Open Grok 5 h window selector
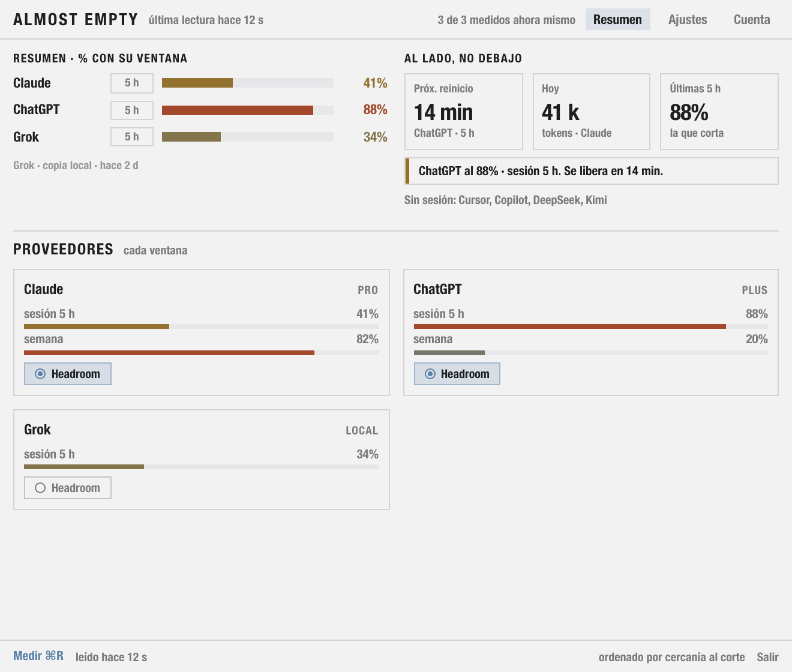Image resolution: width=792 pixels, height=672 pixels. (x=132, y=137)
